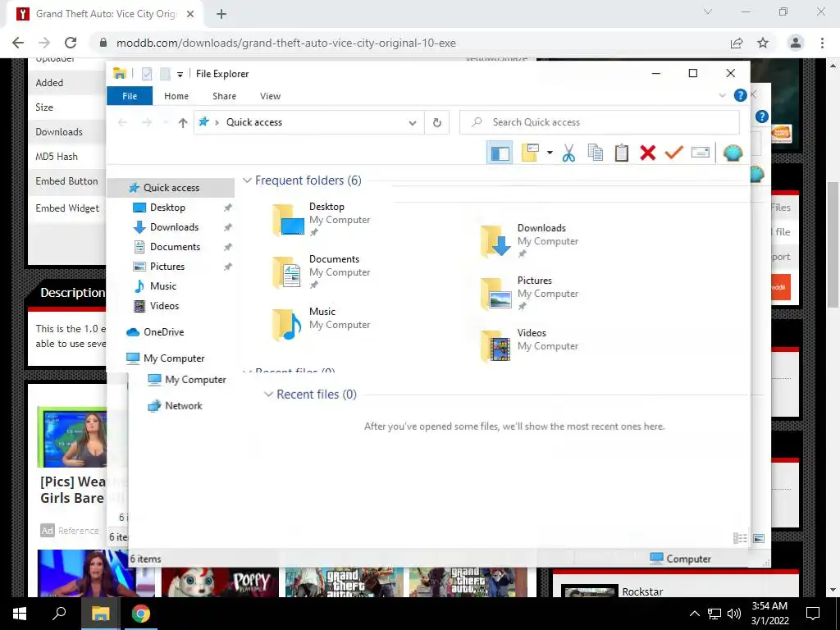The height and width of the screenshot is (630, 840).
Task: Open Customize Quick Access Toolbar dropdown
Action: pyautogui.click(x=180, y=75)
